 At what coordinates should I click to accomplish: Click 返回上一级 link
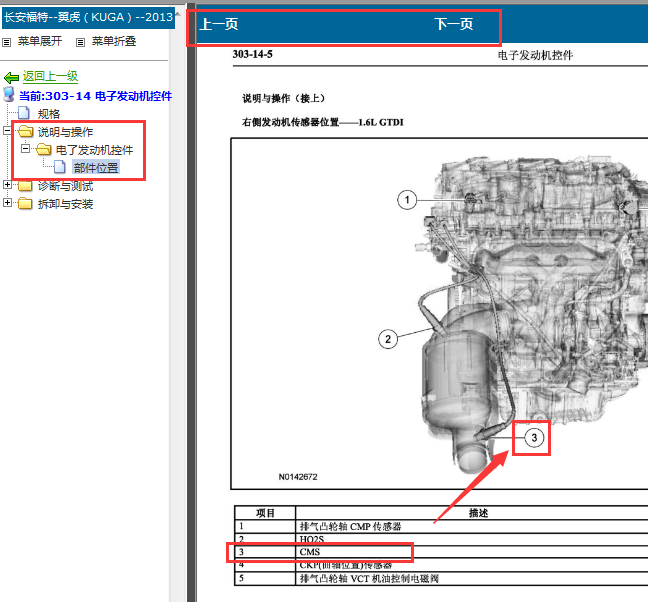(x=50, y=76)
